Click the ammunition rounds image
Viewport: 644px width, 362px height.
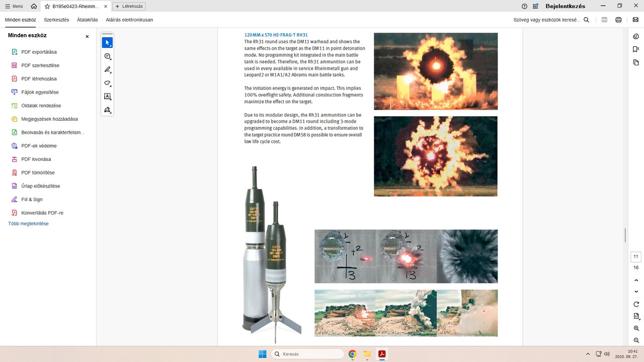point(272,255)
